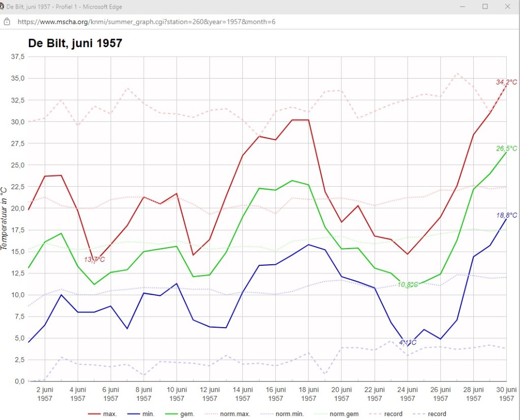Click the '10,8°C' green annotation
The height and width of the screenshot is (420, 520).
408,285
